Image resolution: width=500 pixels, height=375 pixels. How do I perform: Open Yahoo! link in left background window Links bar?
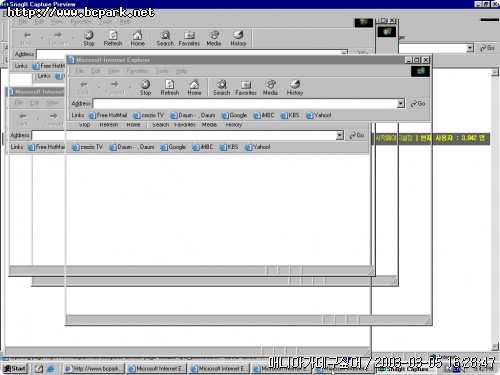[x=258, y=147]
